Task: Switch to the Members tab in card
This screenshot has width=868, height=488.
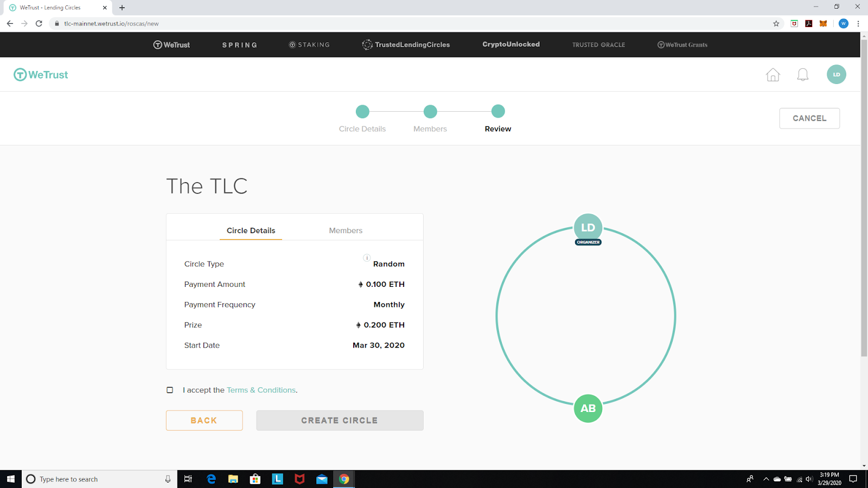Action: [346, 230]
